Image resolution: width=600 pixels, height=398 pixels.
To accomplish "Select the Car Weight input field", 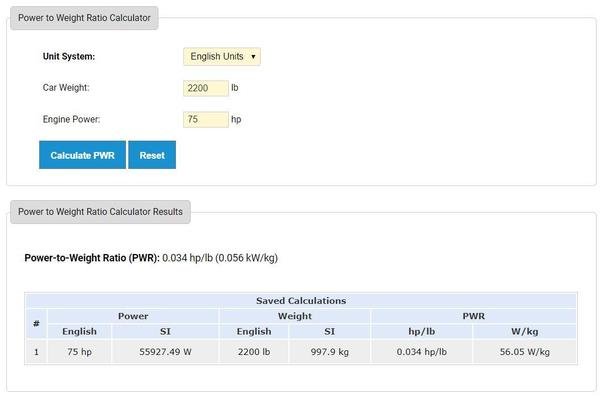I will click(206, 88).
